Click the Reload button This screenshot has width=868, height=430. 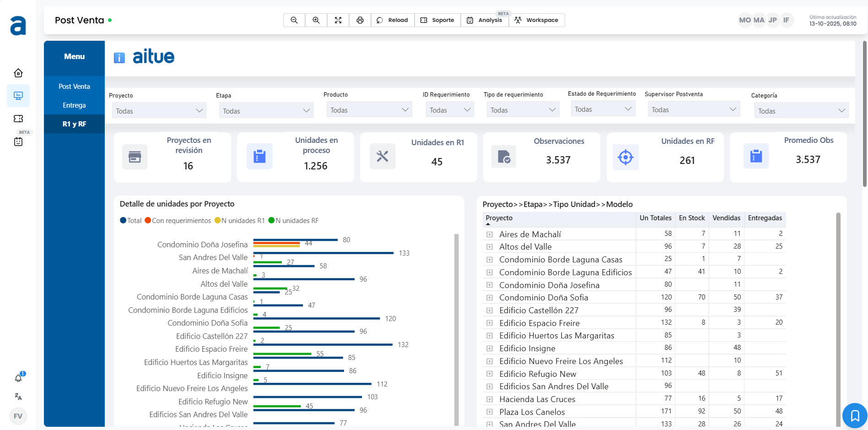click(x=393, y=20)
